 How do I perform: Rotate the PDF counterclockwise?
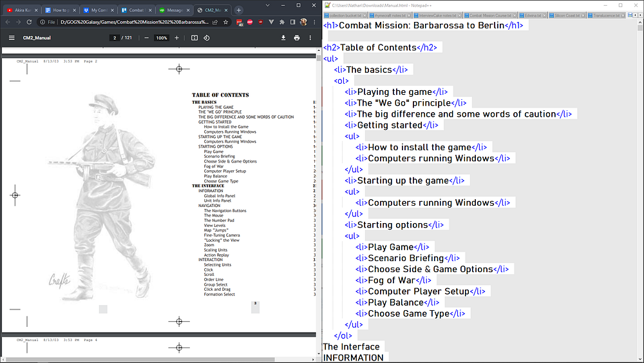207,38
